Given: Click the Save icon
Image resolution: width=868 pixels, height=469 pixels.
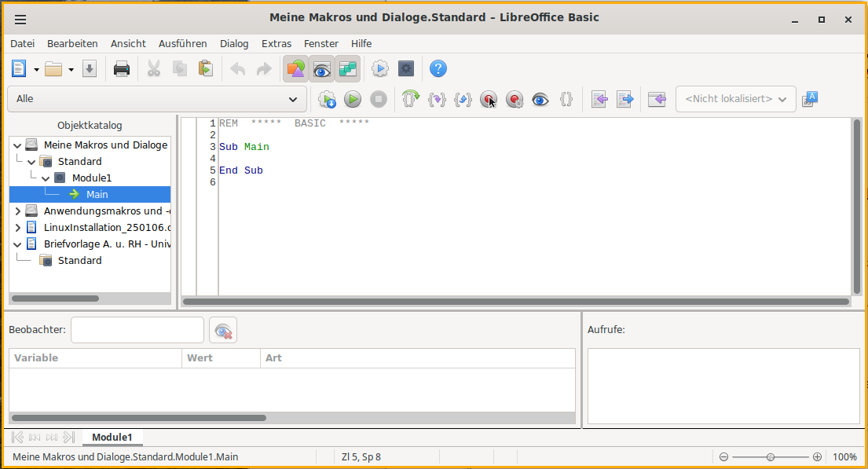Looking at the screenshot, I should pos(89,68).
